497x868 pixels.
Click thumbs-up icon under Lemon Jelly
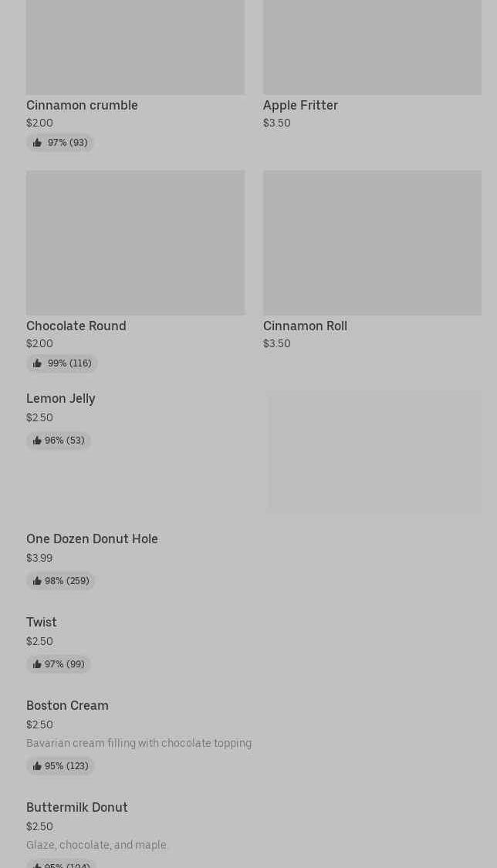click(x=37, y=441)
